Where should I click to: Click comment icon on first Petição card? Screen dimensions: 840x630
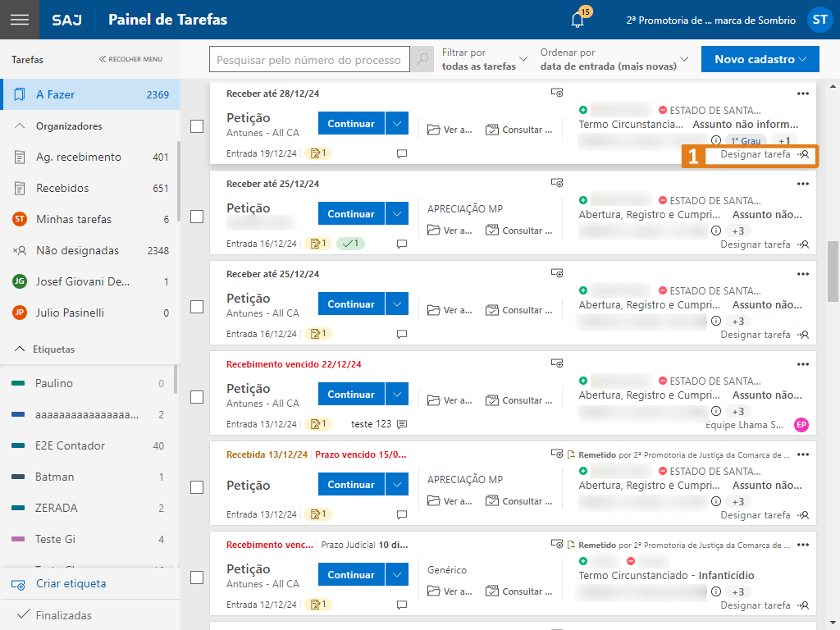[x=402, y=153]
